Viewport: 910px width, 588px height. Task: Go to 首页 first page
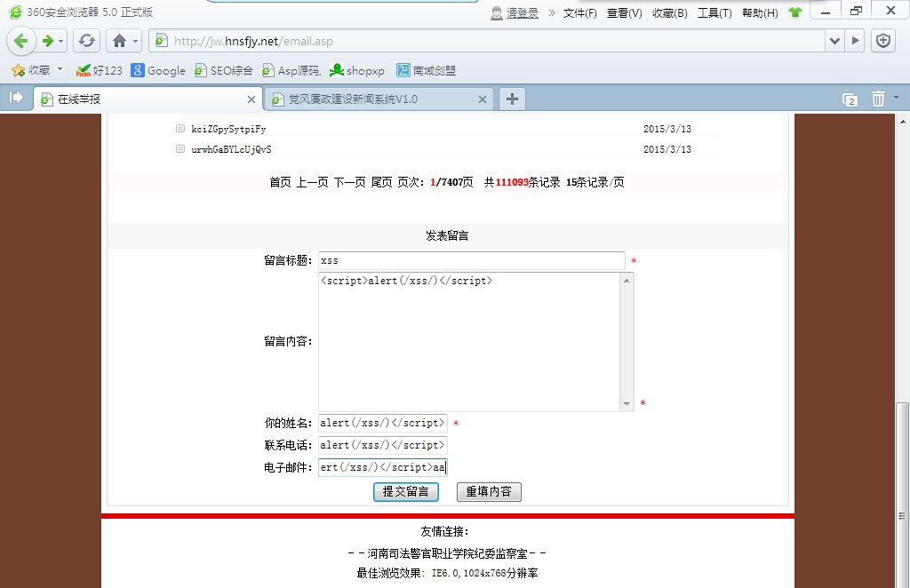click(x=280, y=182)
